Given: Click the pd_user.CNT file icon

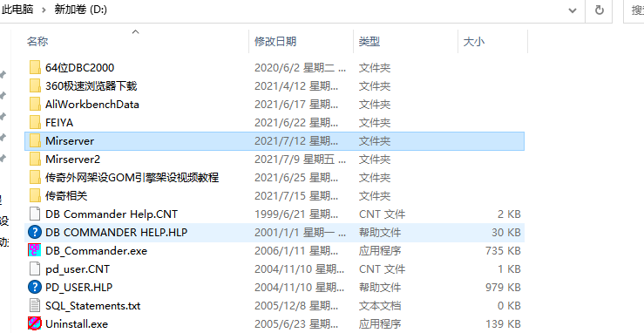Looking at the screenshot, I should [35, 269].
